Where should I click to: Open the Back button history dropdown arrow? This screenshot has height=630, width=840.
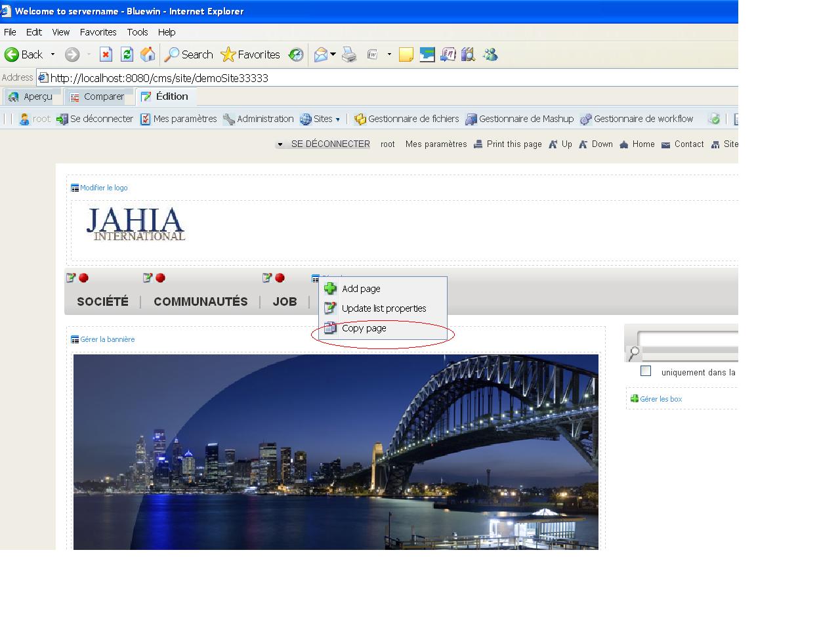click(52, 54)
